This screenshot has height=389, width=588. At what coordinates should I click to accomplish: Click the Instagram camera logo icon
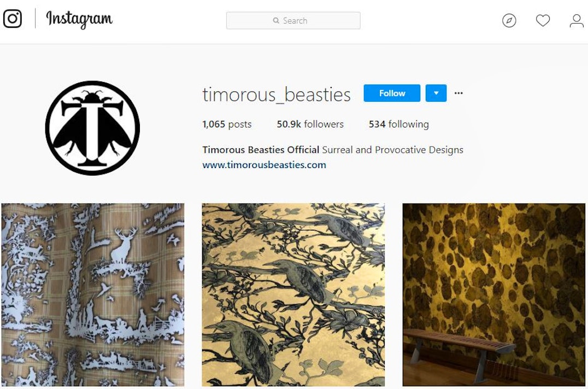(13, 19)
